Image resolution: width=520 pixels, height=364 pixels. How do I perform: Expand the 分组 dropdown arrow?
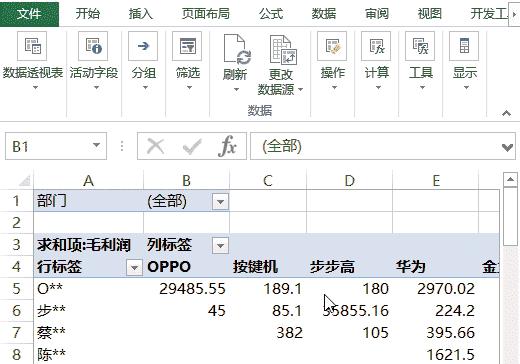[145, 88]
